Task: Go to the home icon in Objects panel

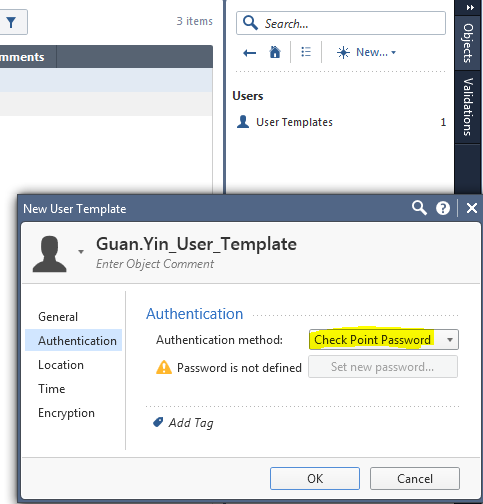Action: 275,52
